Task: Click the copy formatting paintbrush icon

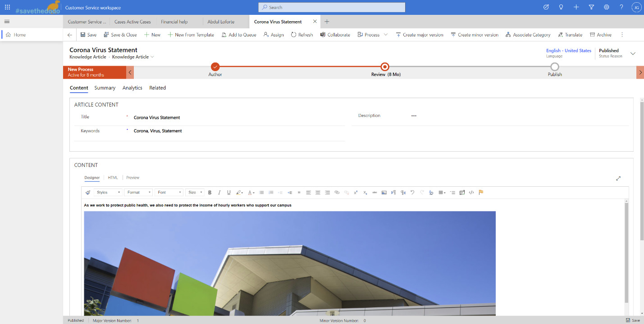Action: [x=88, y=192]
